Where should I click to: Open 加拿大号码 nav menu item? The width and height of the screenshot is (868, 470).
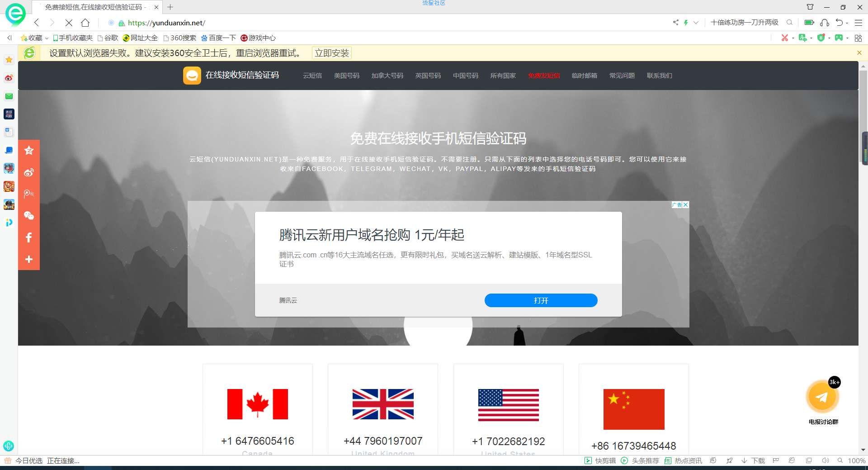click(387, 76)
